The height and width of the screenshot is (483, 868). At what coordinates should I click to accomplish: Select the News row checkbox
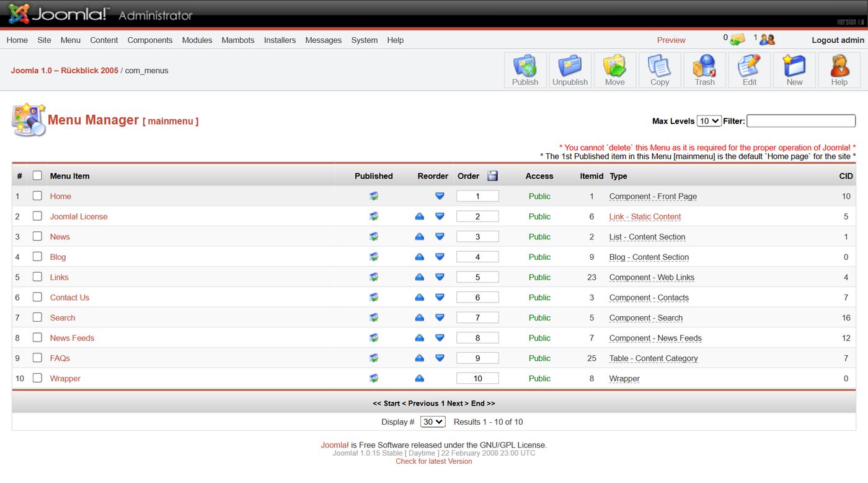click(37, 236)
